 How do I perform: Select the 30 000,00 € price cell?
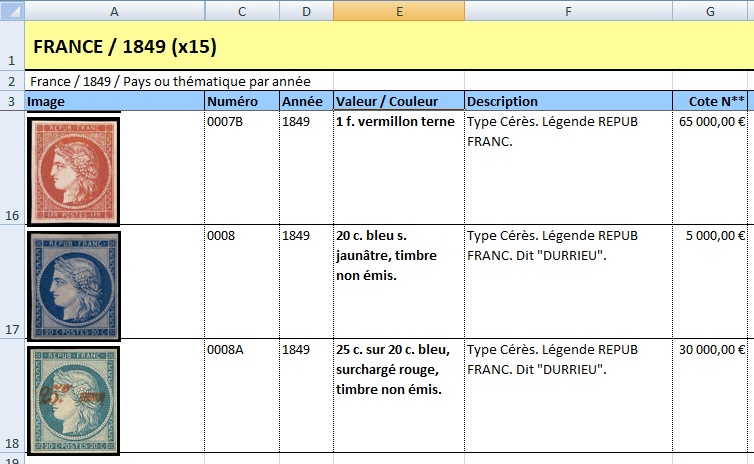click(x=710, y=396)
